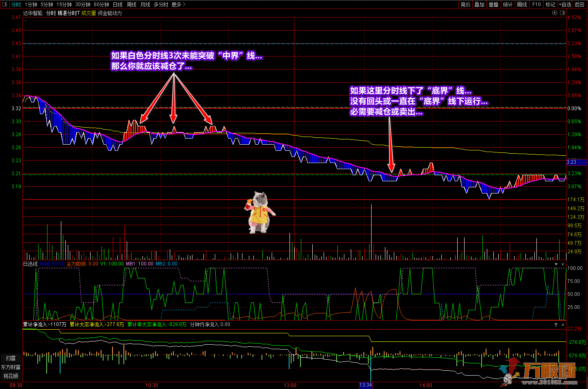
Task: Click the 0.00% baseline percent label
Action: click(574, 109)
